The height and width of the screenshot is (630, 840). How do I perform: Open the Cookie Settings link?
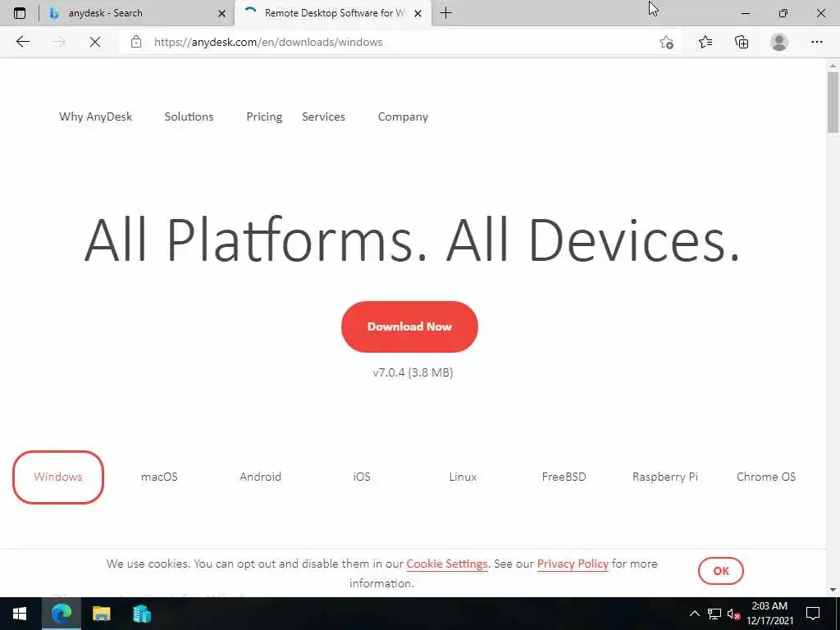pos(447,564)
